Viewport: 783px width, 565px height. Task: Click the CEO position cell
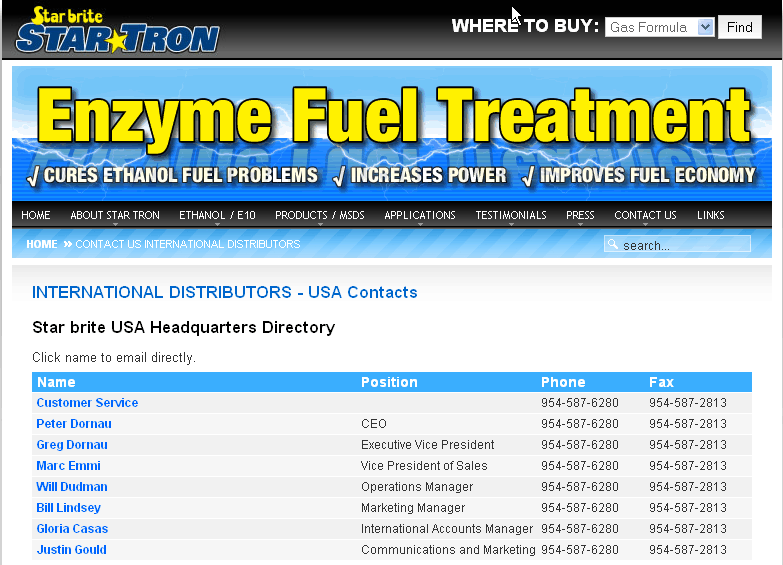374,424
